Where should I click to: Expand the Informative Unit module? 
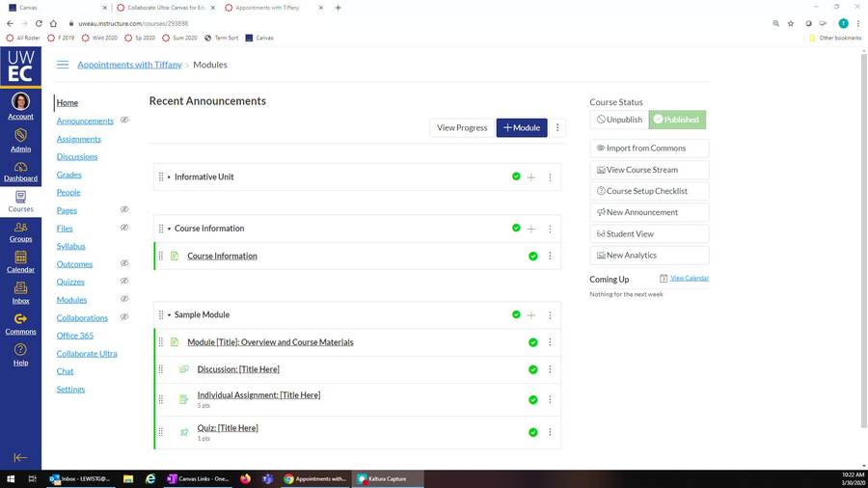point(170,177)
